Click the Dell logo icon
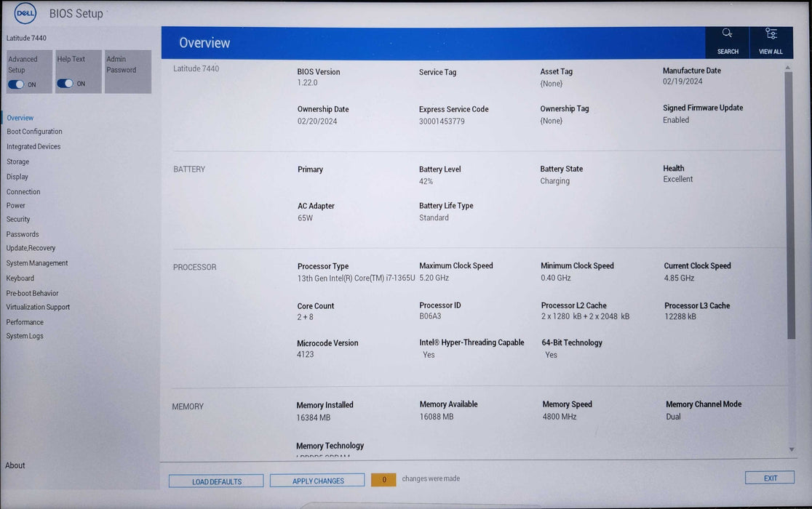812x509 pixels. coord(25,13)
